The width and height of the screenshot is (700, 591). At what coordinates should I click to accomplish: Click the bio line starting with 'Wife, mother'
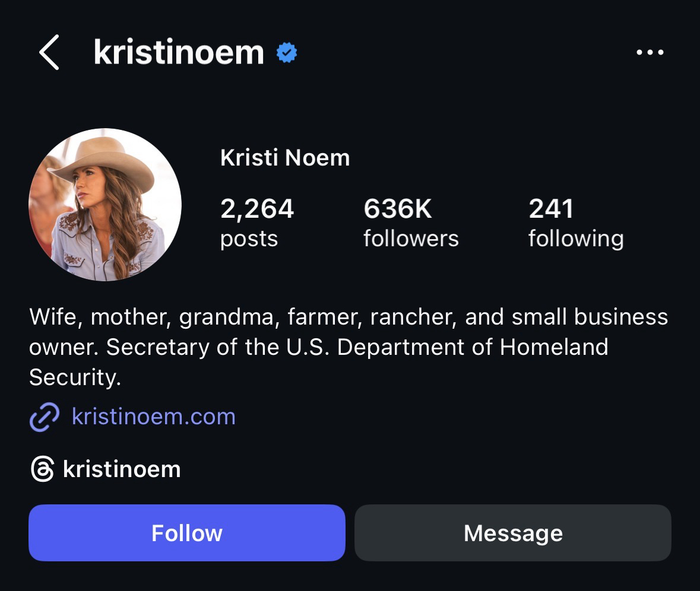[x=349, y=317]
